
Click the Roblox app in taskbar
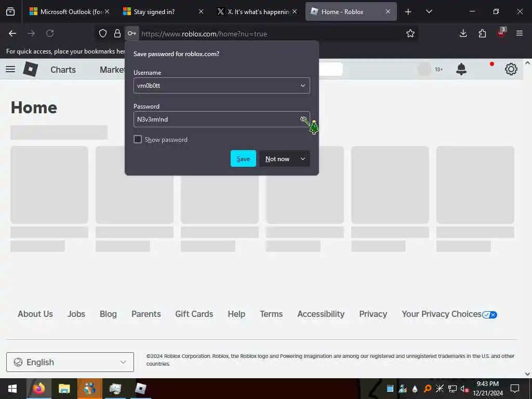140,389
